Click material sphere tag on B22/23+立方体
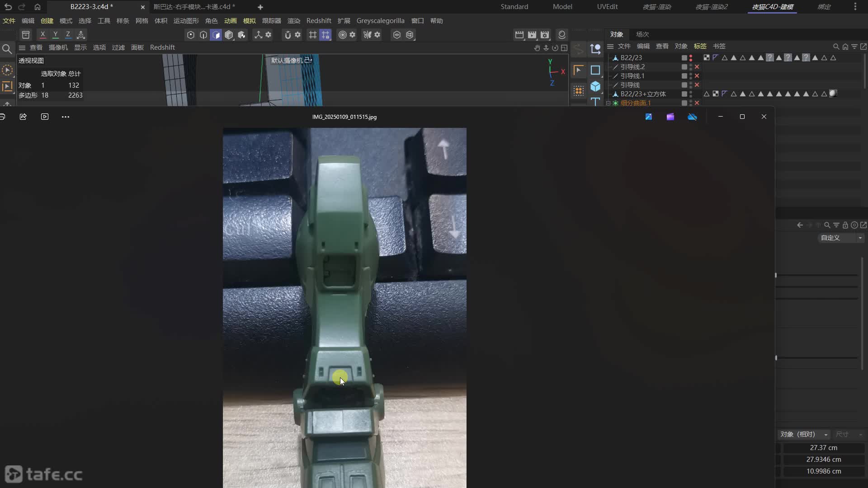Viewport: 868px width, 488px height. [833, 94]
